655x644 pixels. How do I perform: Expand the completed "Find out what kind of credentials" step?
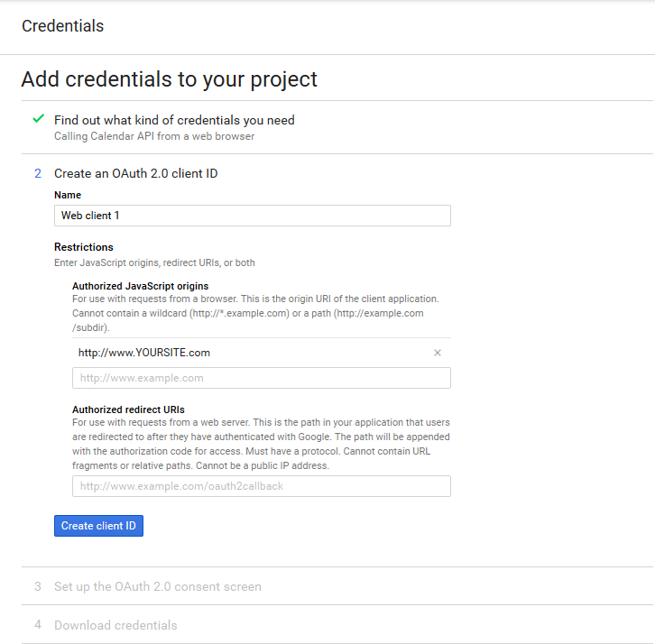(x=174, y=120)
